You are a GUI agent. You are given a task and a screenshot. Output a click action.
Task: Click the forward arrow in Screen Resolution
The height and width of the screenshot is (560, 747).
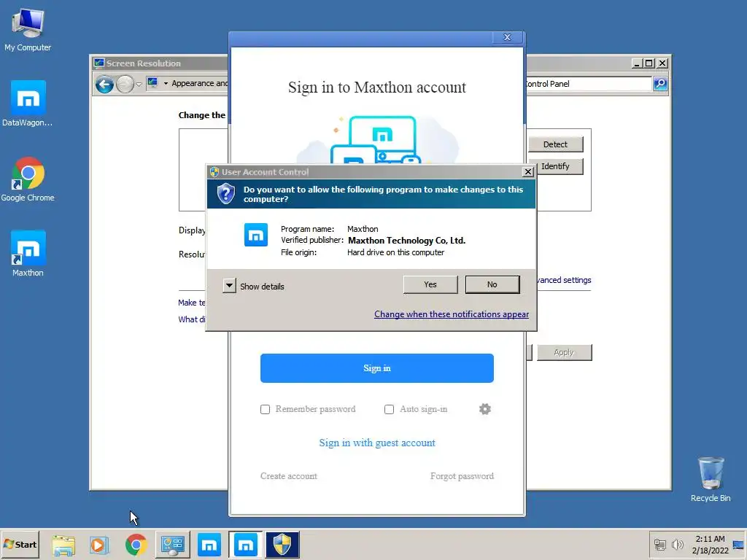pyautogui.click(x=125, y=85)
